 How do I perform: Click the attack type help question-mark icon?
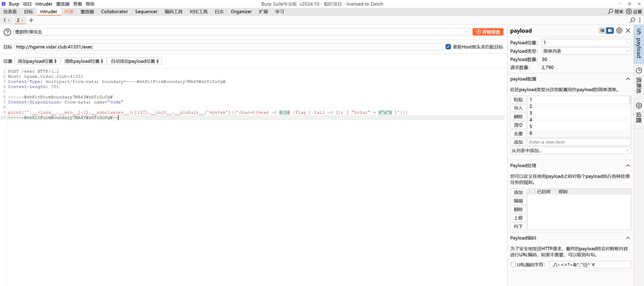tap(8, 32)
